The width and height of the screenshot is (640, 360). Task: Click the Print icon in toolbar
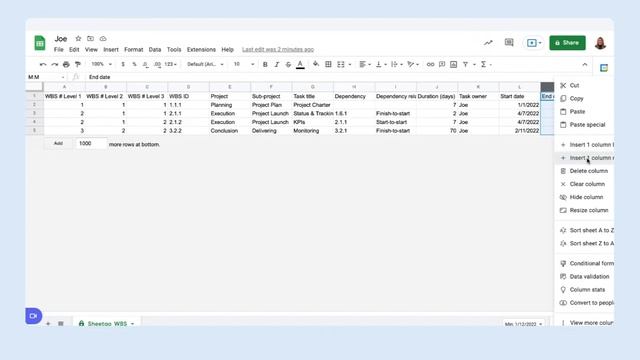[x=66, y=64]
